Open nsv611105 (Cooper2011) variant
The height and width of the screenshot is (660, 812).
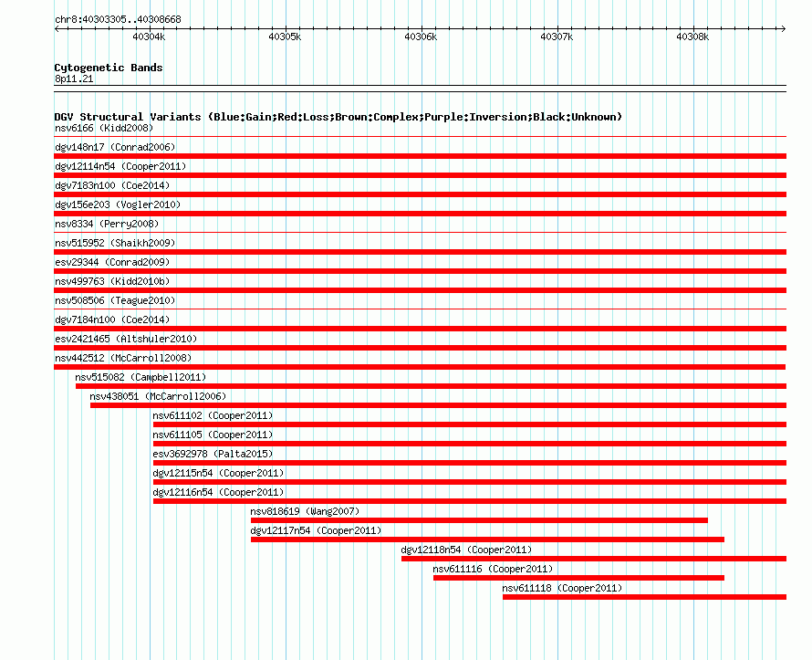(213, 435)
